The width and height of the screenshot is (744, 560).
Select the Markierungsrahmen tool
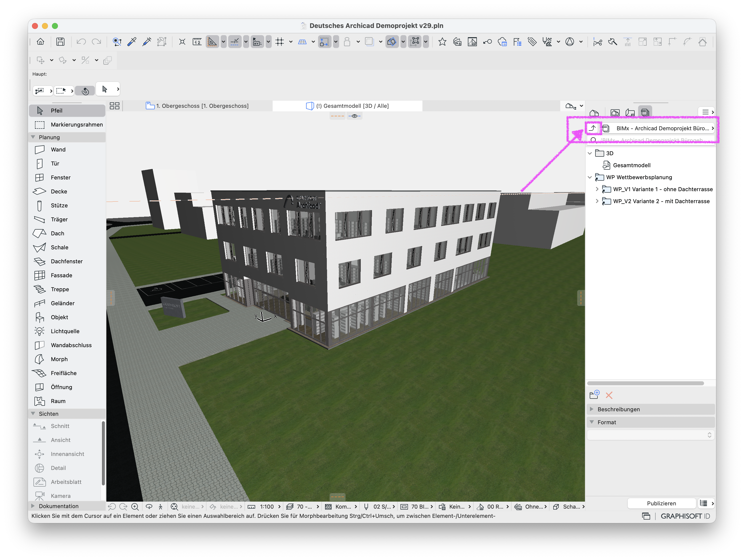[x=67, y=125]
